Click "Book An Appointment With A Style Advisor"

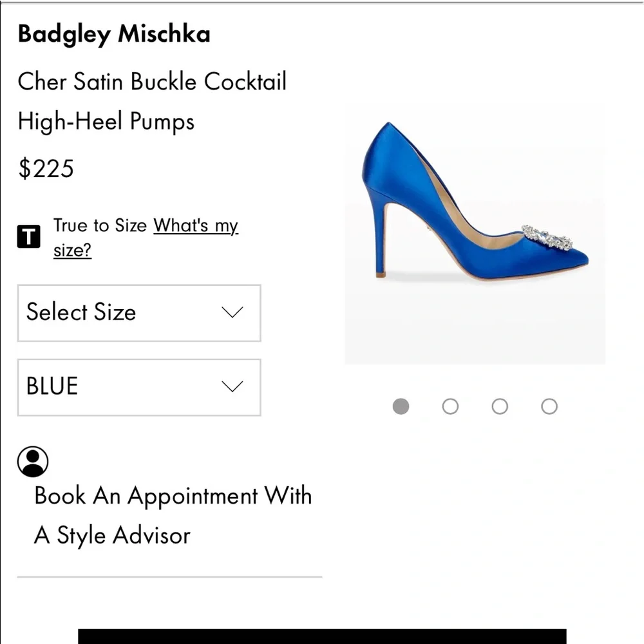(173, 515)
